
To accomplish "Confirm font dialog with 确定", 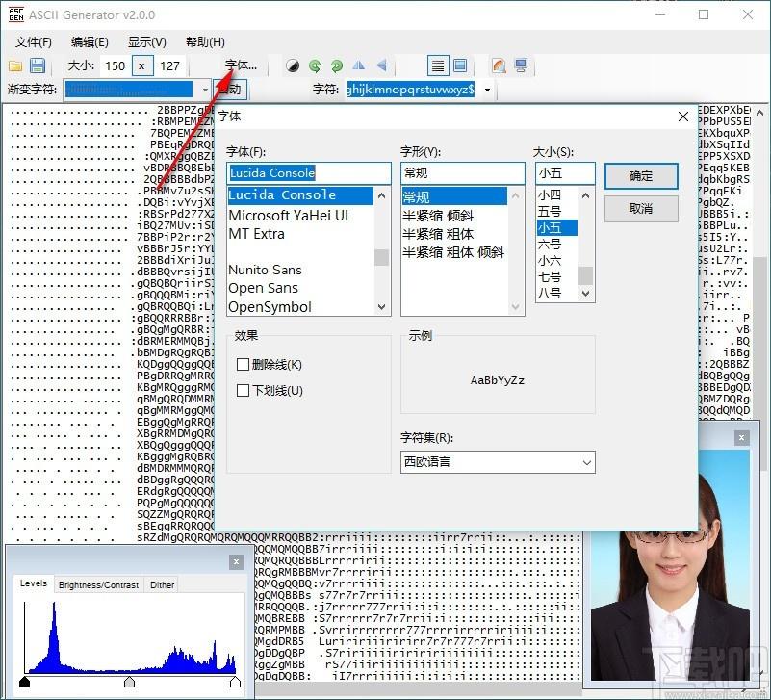I will (641, 176).
